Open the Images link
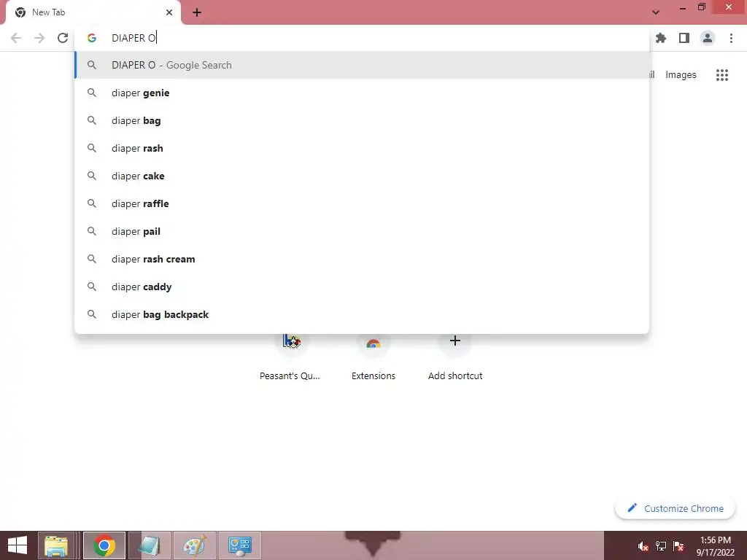The height and width of the screenshot is (560, 747). click(681, 75)
